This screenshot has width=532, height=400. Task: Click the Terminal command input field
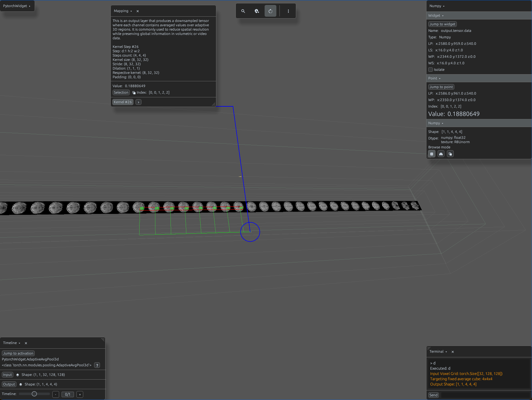tap(485, 395)
